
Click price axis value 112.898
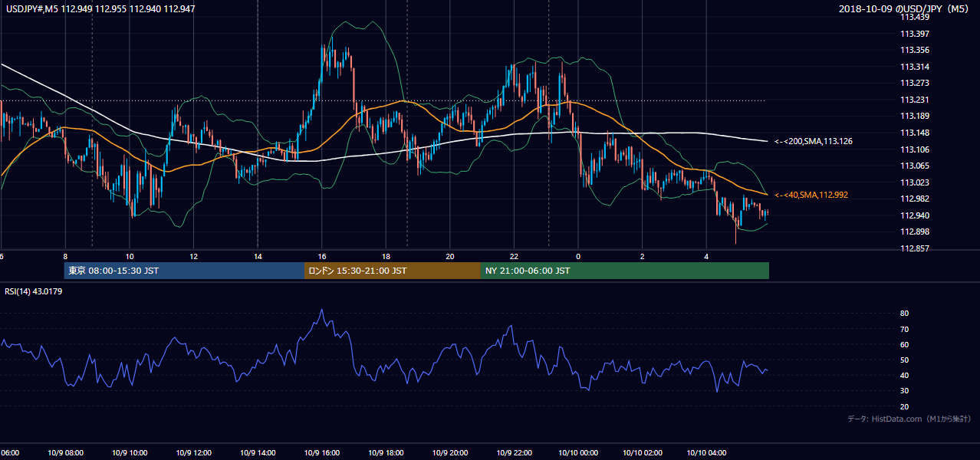coord(916,232)
